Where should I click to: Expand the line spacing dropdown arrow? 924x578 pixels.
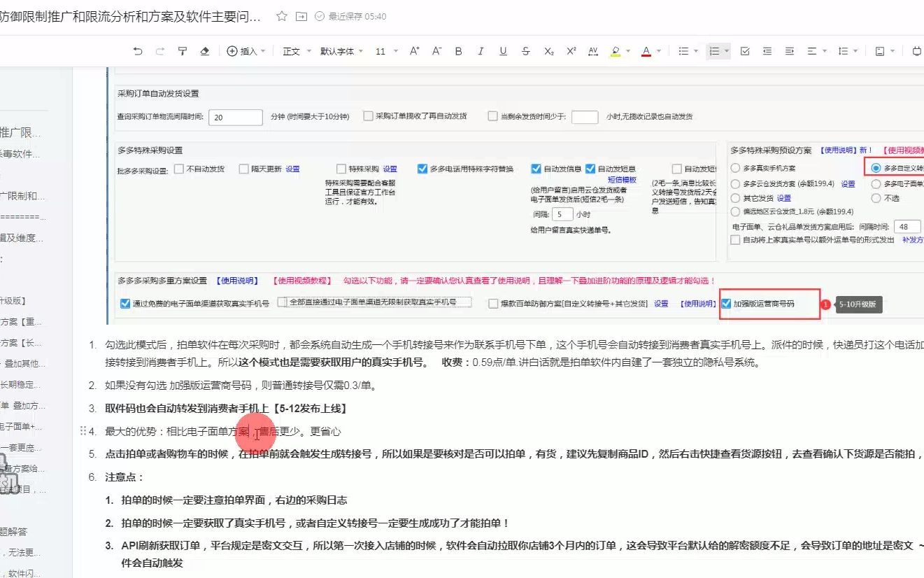pyautogui.click(x=855, y=51)
